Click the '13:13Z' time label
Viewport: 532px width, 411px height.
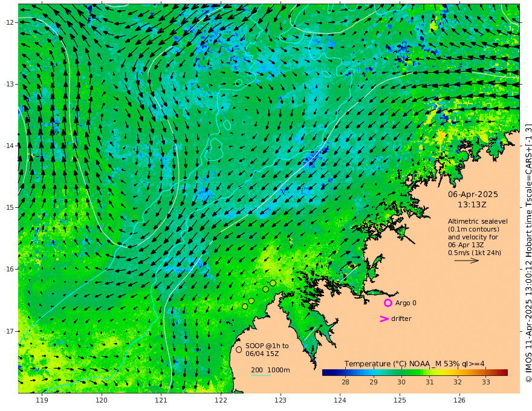pos(472,204)
